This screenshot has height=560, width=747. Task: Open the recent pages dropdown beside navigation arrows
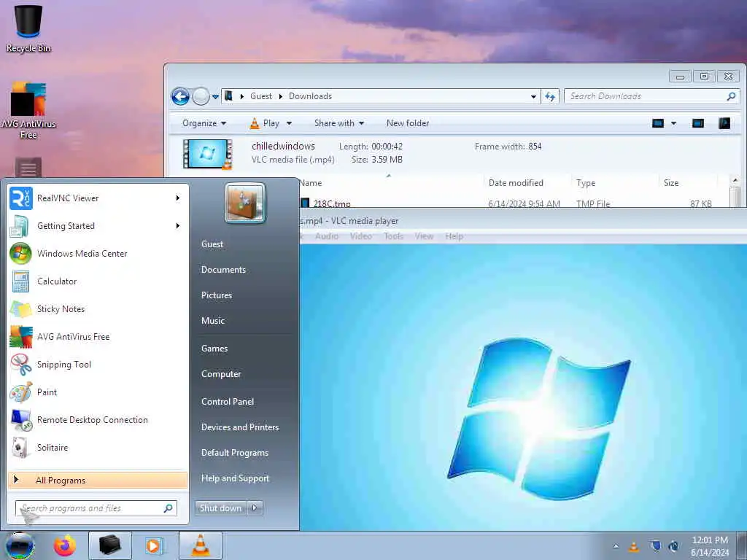(x=215, y=97)
